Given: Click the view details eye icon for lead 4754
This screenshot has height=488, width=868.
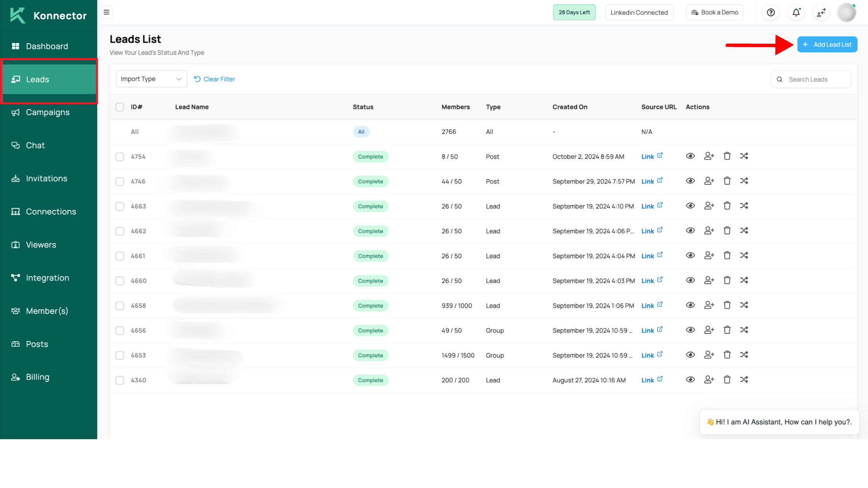Looking at the screenshot, I should click(691, 156).
